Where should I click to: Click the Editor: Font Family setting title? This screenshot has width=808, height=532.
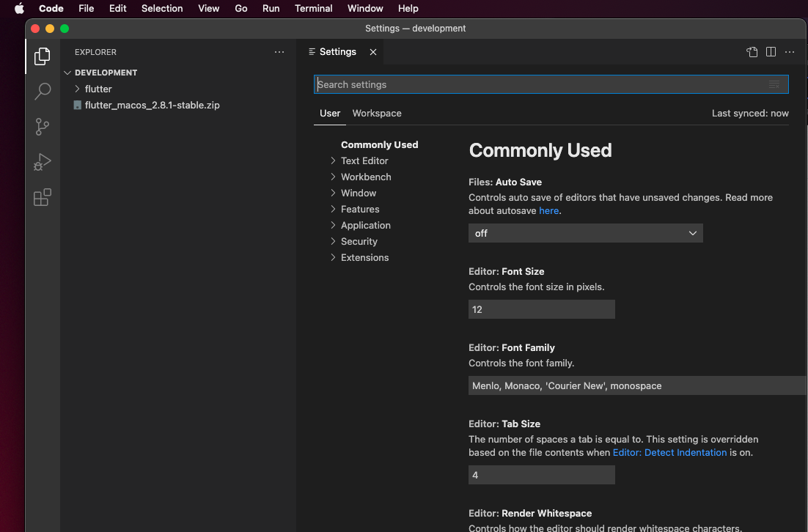pyautogui.click(x=512, y=348)
